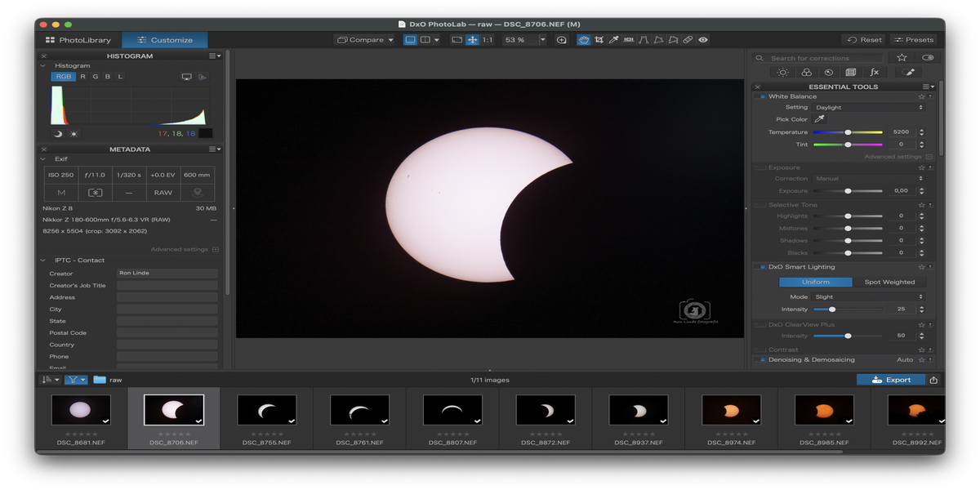Choose the force parallels perspective tool
The width and height of the screenshot is (980, 490).
(x=643, y=40)
